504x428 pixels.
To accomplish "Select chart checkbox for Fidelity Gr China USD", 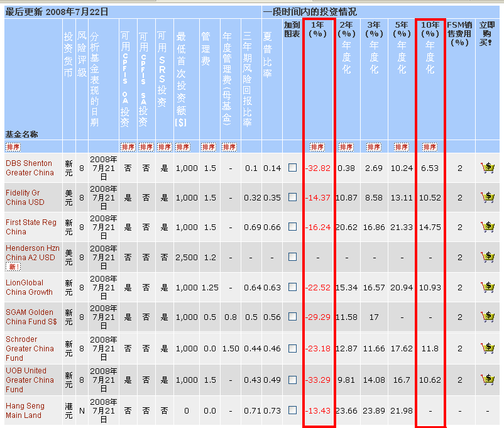I will tap(292, 197).
